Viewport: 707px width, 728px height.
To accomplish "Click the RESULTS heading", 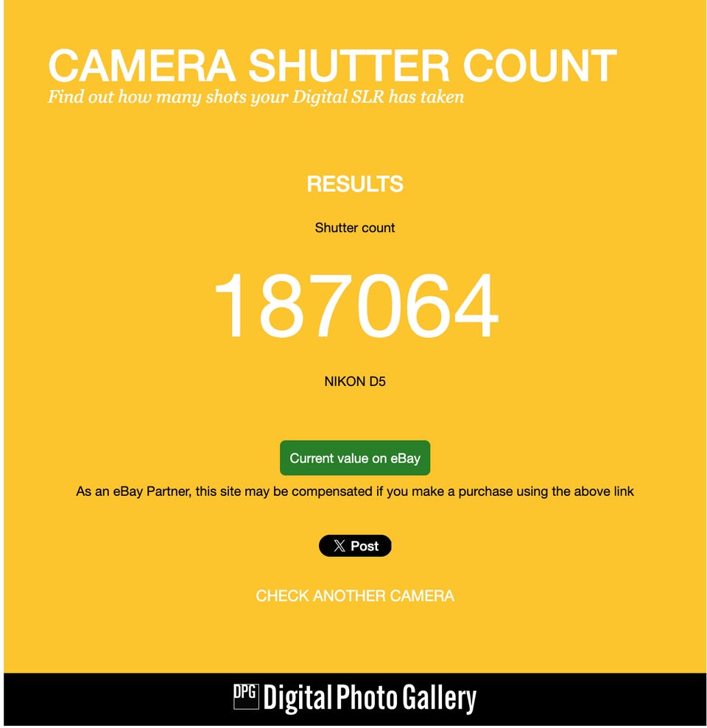I will coord(355,184).
